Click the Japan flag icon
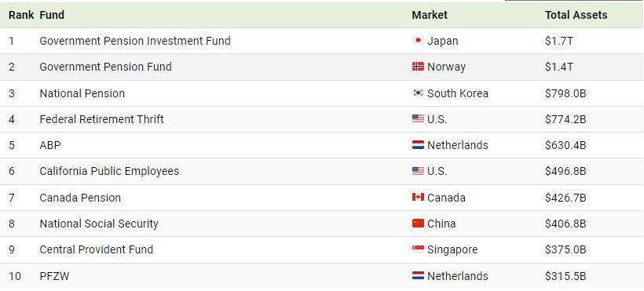This screenshot has width=644, height=291. coord(418,40)
